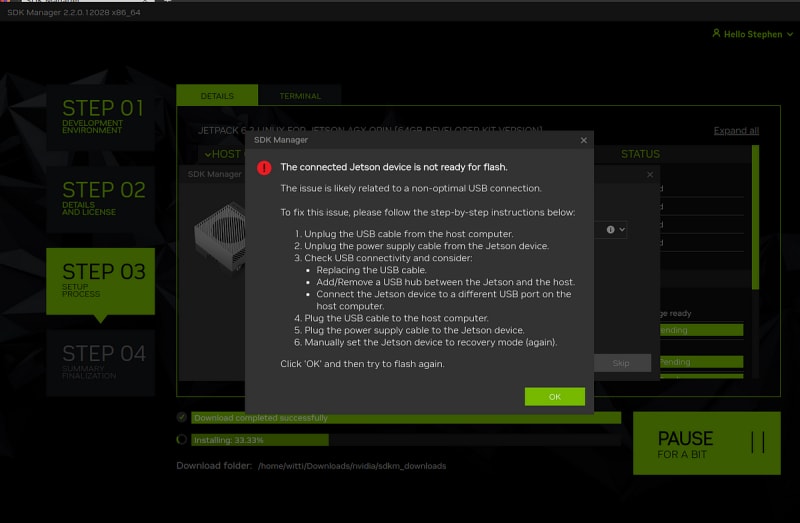The image size is (800, 523).
Task: Go to Step 01 Development Environment
Action: [x=101, y=116]
